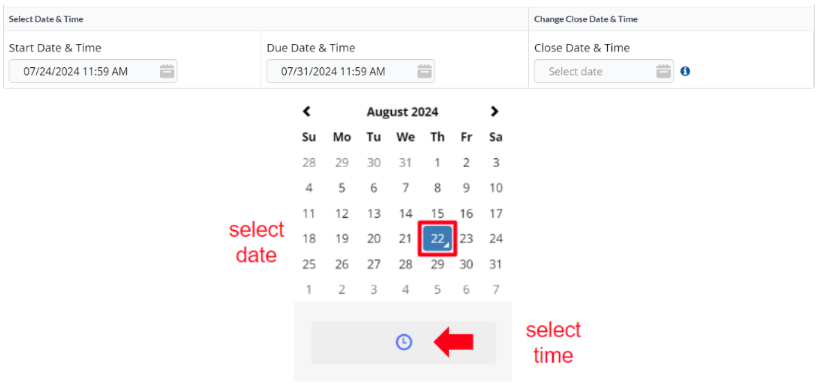Go to next month with the right arrow

click(494, 111)
